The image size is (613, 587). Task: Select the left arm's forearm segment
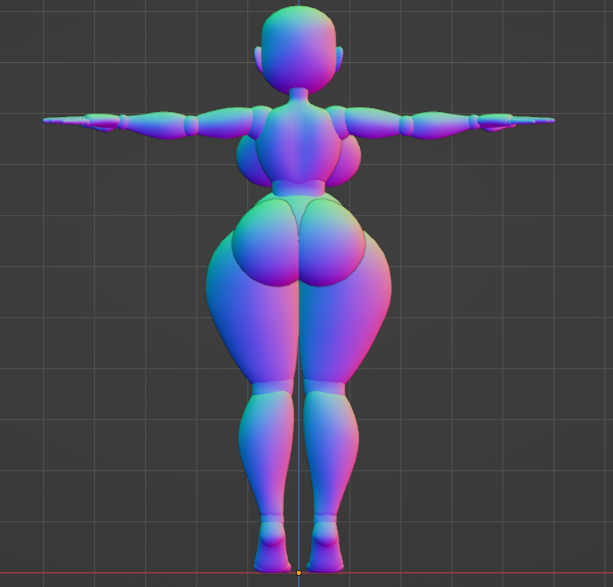[156, 125]
